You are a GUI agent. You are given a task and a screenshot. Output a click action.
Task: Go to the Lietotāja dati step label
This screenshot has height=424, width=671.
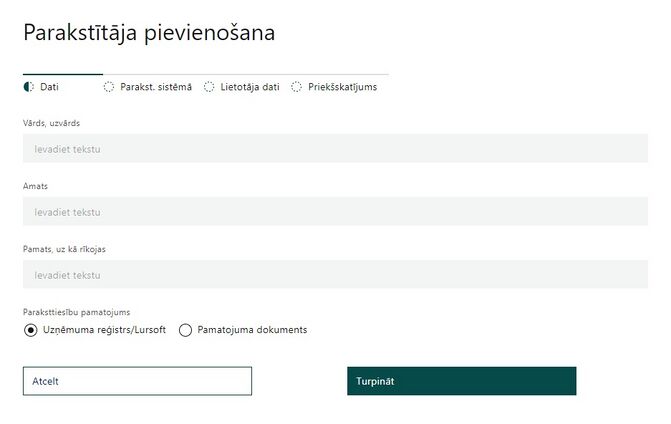click(x=250, y=87)
